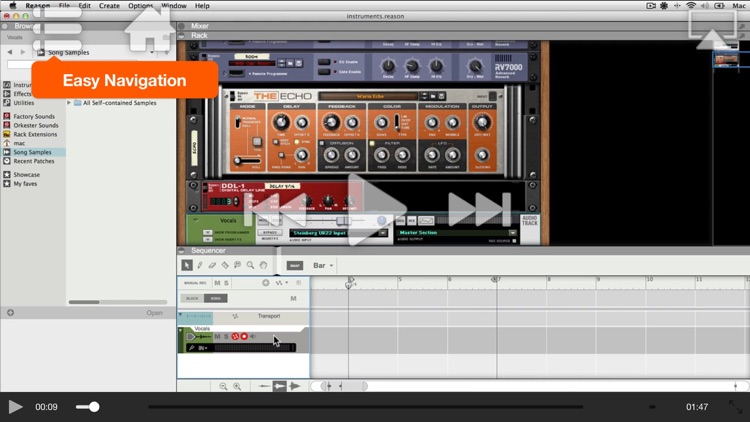Image resolution: width=750 pixels, height=422 pixels.
Task: Switch sequencer to Block view
Action: [x=192, y=298]
